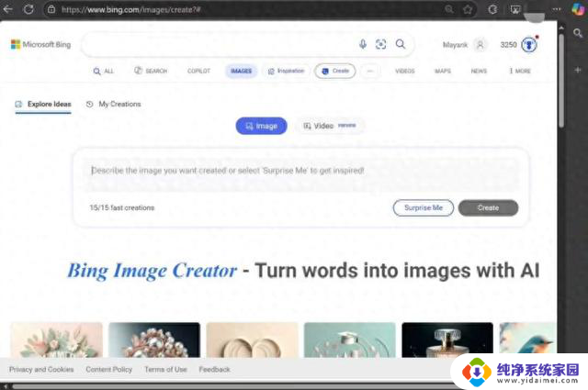Click scrollbar up arrow
Viewport: 588px width, 390px height.
pos(561,28)
